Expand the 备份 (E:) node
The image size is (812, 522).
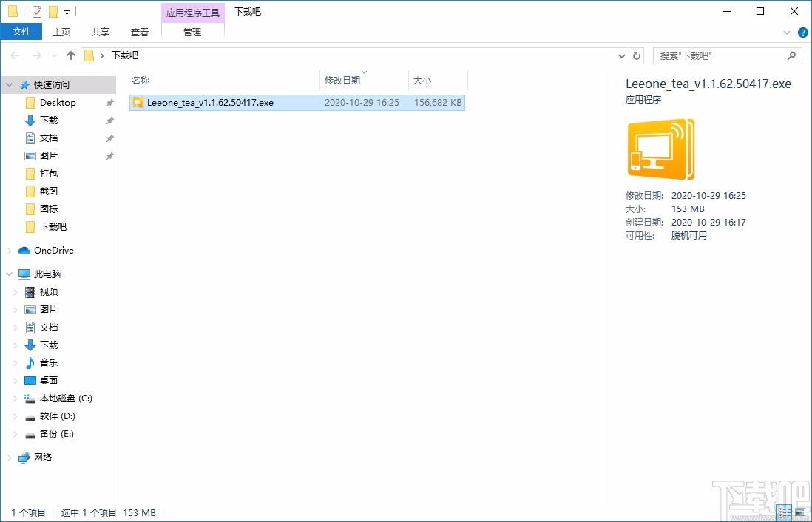16,434
